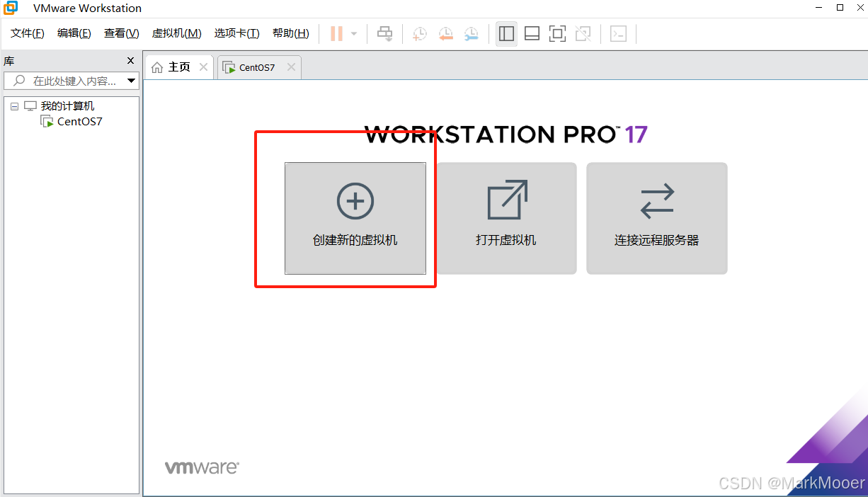
Task: Click the Unity mode toolbar icon
Action: [583, 33]
